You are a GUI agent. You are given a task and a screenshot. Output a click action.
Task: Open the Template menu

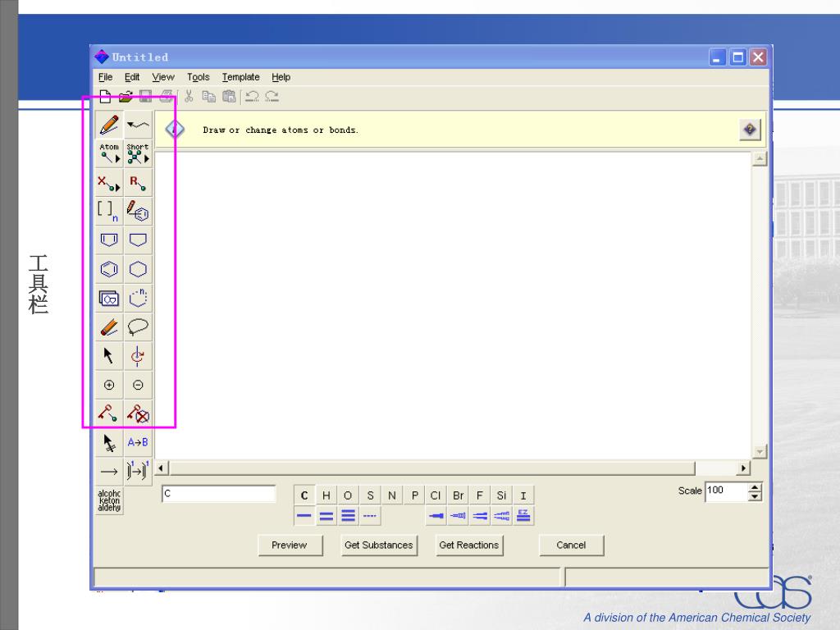[x=240, y=77]
